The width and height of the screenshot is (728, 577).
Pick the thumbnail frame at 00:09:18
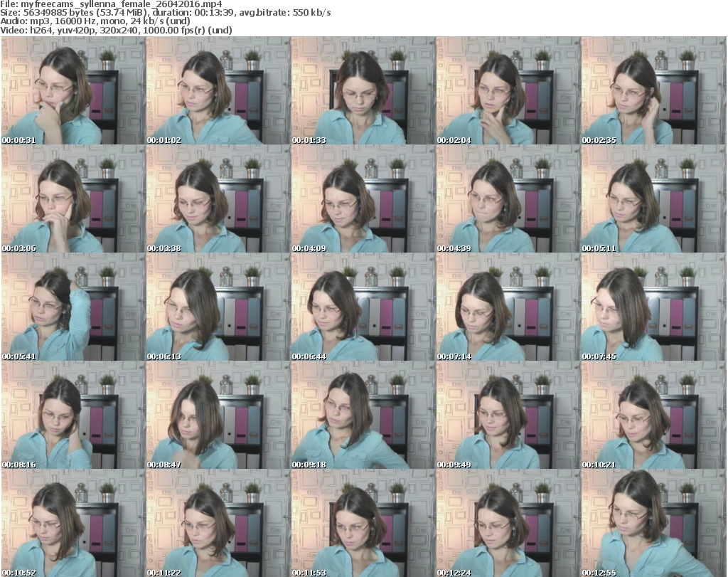(363, 415)
